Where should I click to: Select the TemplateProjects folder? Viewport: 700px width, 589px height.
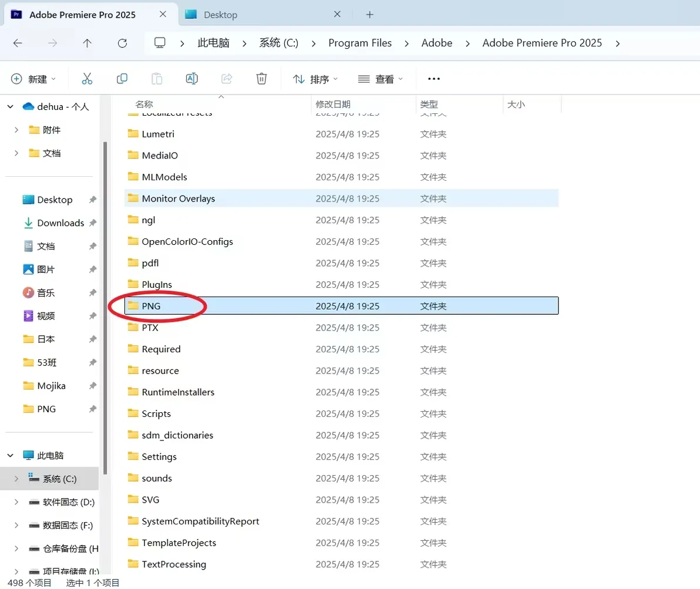[179, 543]
